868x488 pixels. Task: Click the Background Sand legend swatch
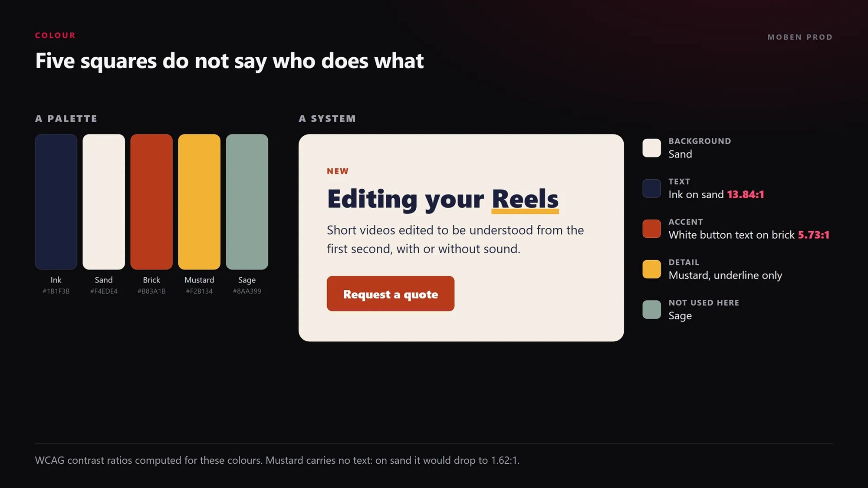(x=651, y=148)
